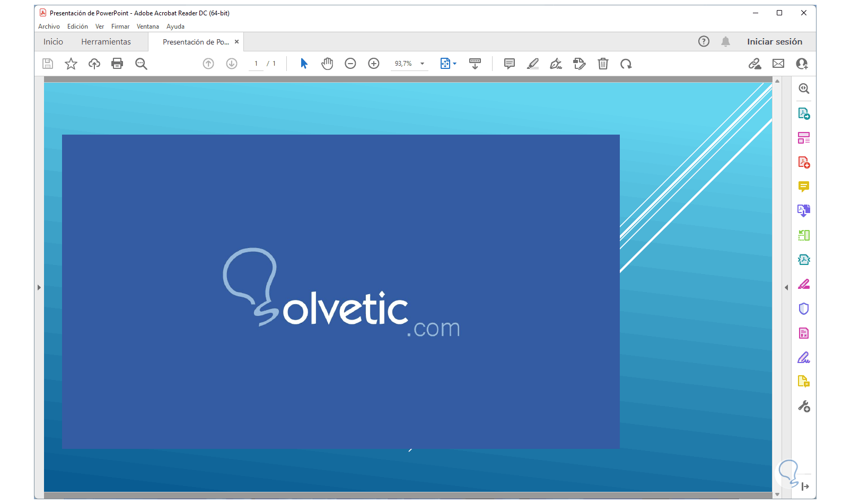This screenshot has width=851, height=504.
Task: Open the pink Redact sidebar tool
Action: pyautogui.click(x=804, y=284)
